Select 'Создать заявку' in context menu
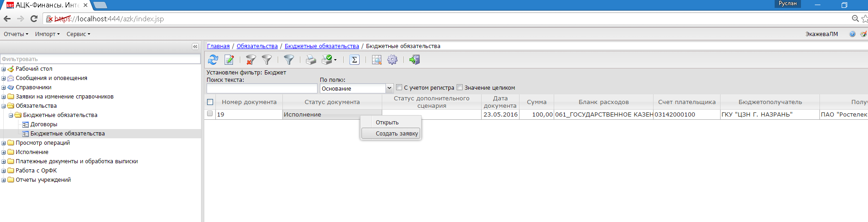The width and height of the screenshot is (868, 222). click(x=396, y=134)
